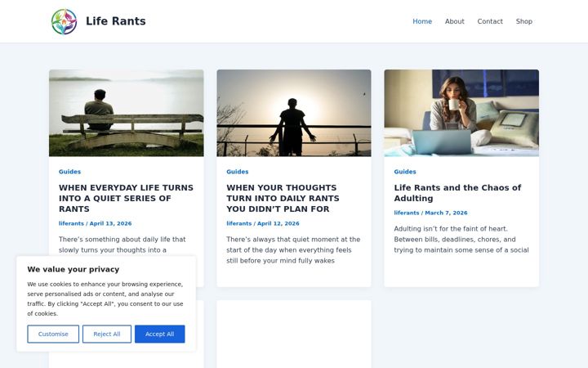Click the 'liferants / April 12, 2026' author line

[263, 223]
